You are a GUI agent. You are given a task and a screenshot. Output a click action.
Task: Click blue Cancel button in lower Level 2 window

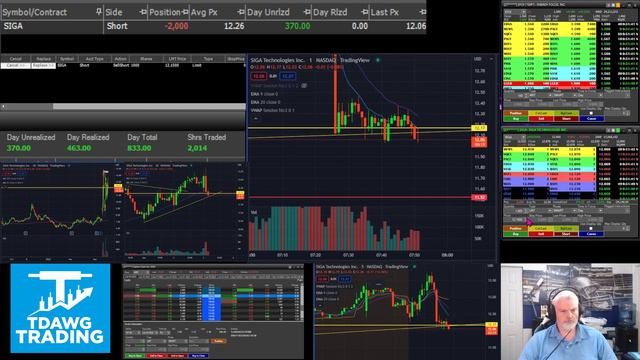pos(591,234)
